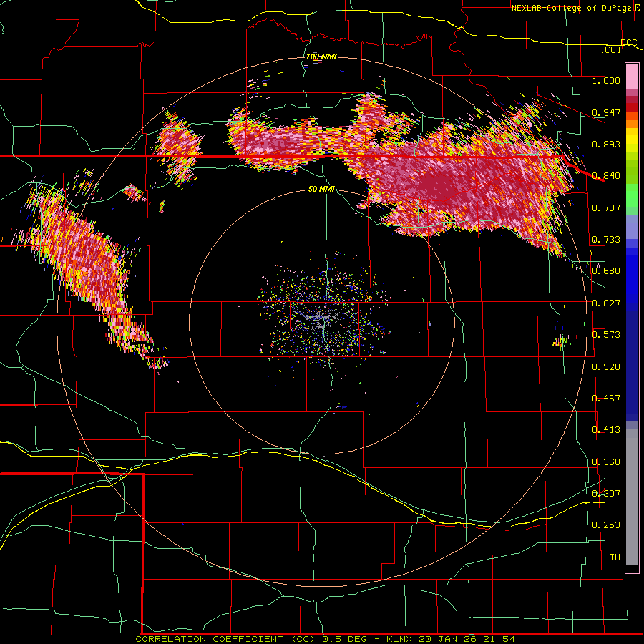Click the 0.253 scale label
Viewport: 644px width, 644px height.
606,525
